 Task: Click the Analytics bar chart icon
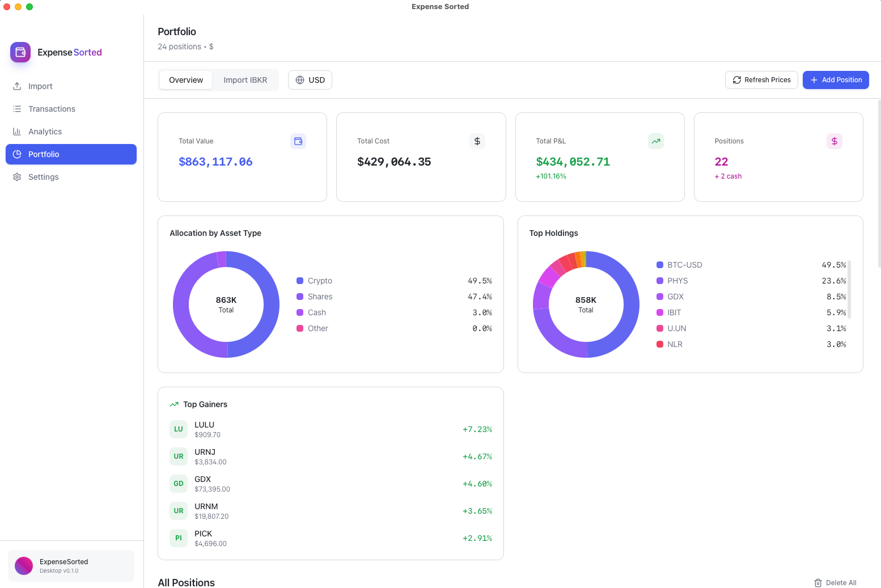(17, 132)
